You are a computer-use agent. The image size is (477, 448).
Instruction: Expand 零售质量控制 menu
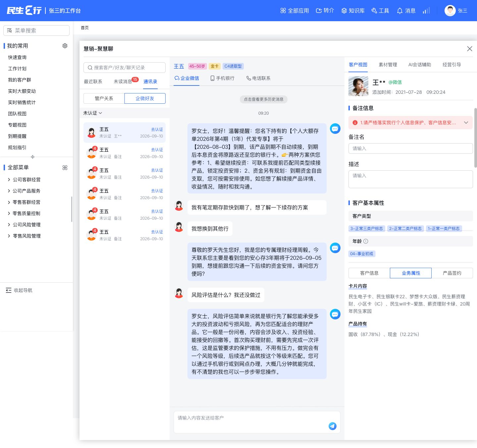pyautogui.click(x=24, y=213)
